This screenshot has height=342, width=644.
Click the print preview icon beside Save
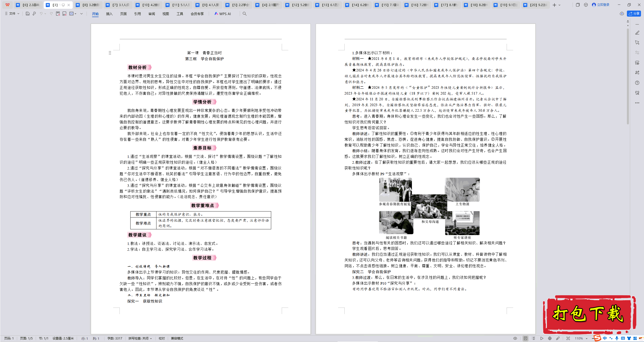coord(34,14)
